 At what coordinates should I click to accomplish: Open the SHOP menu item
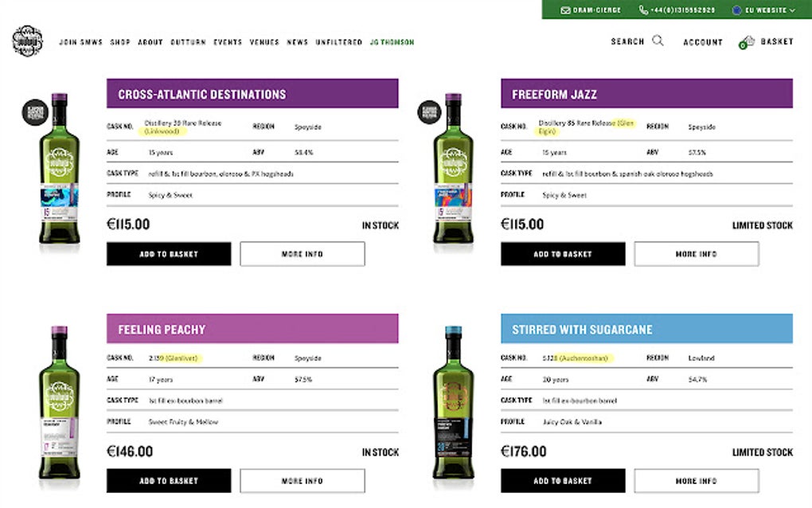pyautogui.click(x=120, y=42)
